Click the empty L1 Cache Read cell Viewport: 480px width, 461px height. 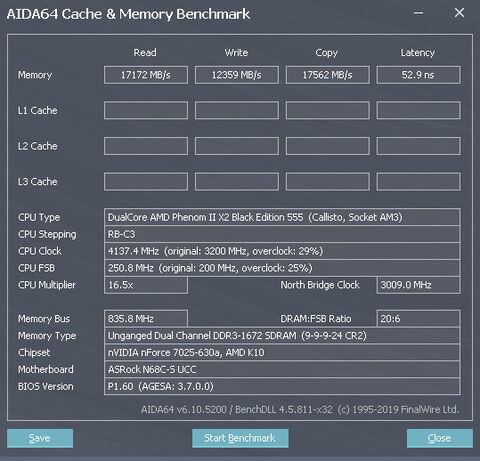coord(146,110)
